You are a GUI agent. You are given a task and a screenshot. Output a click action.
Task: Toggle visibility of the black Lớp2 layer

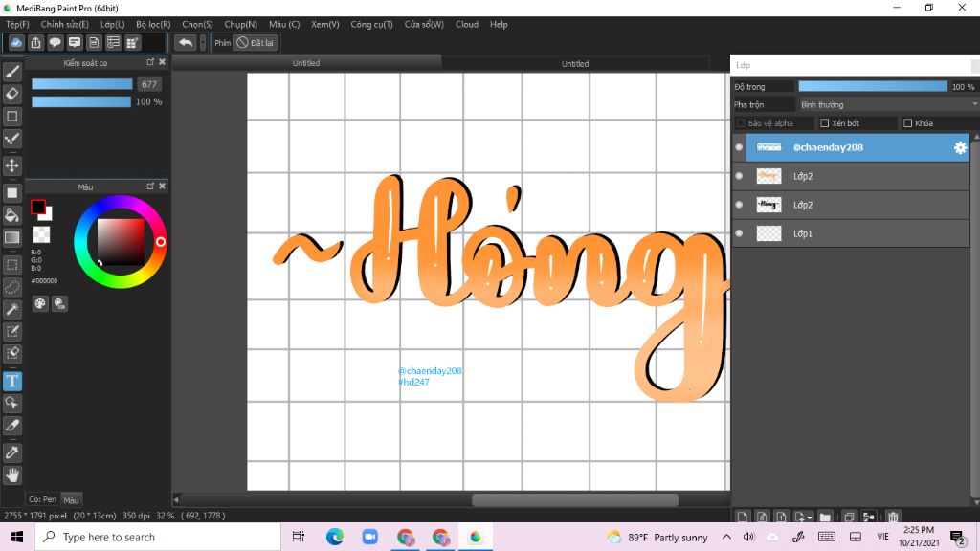[739, 205]
